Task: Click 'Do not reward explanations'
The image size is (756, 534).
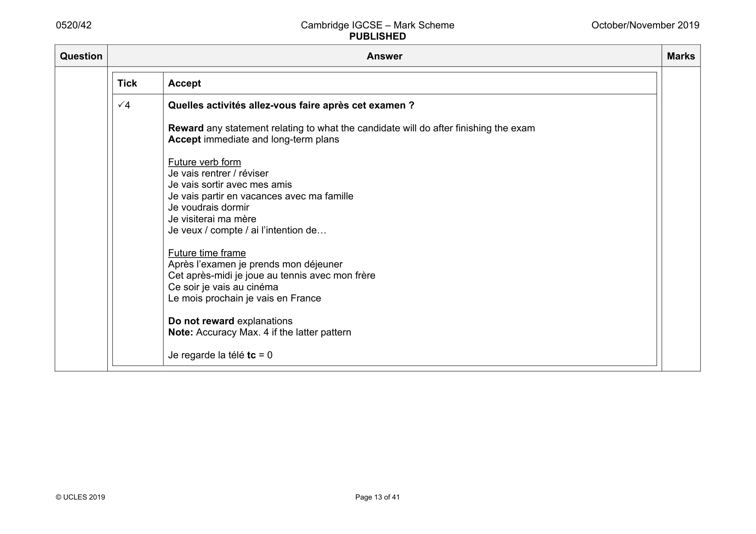Action: 230,321
